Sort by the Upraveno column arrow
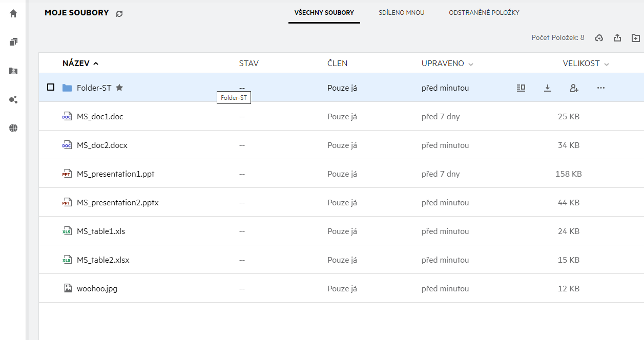Image resolution: width=644 pixels, height=340 pixels. coord(471,64)
